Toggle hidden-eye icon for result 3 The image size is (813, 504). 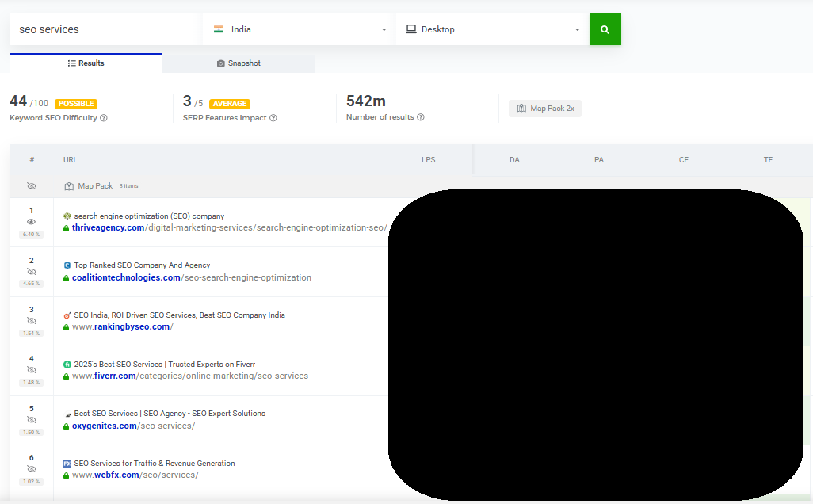[31, 321]
